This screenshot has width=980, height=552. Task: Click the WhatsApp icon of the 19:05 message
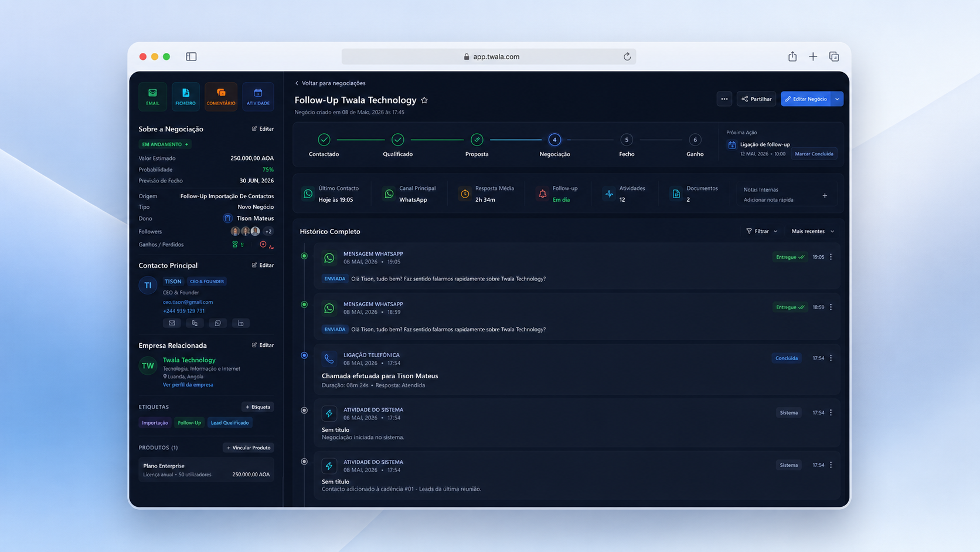click(x=329, y=258)
